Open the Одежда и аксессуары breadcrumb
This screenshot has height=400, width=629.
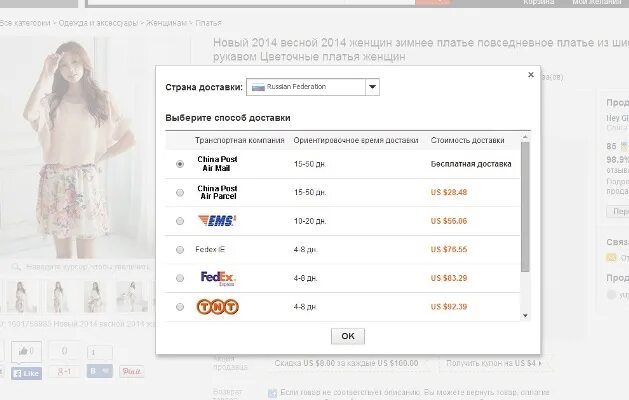point(98,23)
